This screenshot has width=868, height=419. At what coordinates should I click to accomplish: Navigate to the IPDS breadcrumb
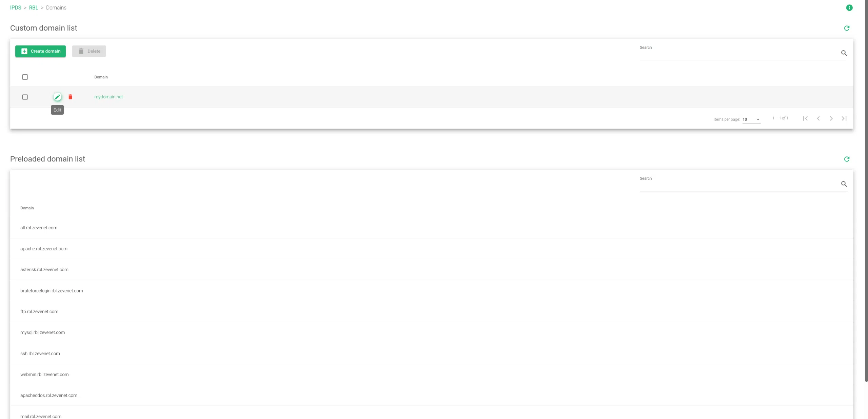pyautogui.click(x=16, y=8)
